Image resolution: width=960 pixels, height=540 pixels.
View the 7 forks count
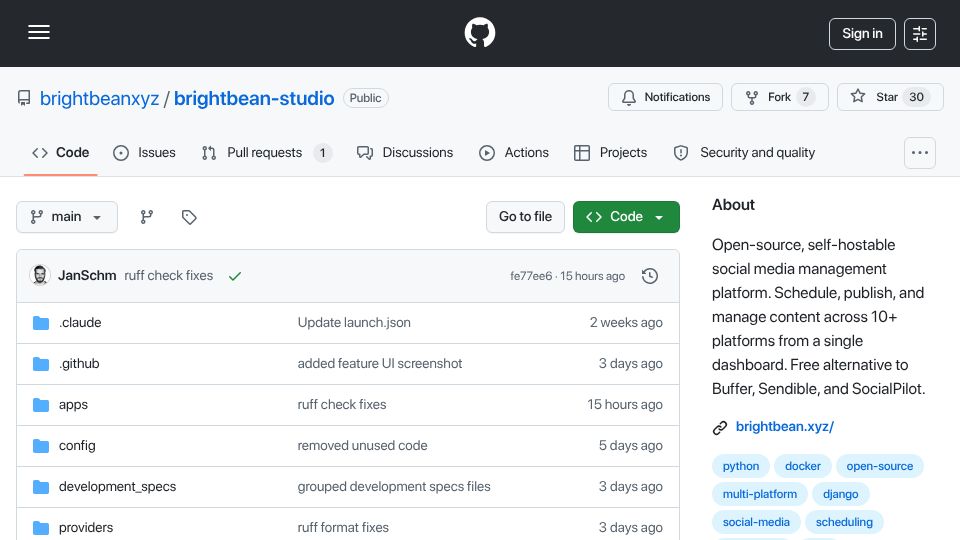[806, 97]
